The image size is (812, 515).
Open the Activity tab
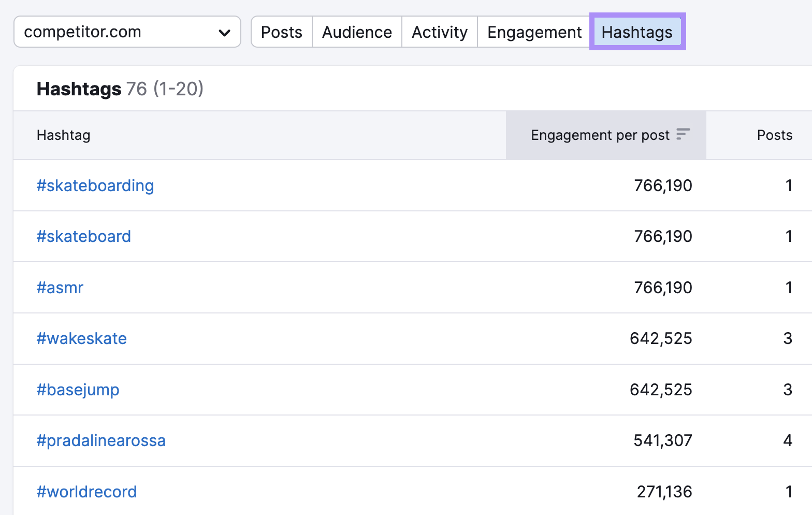440,32
